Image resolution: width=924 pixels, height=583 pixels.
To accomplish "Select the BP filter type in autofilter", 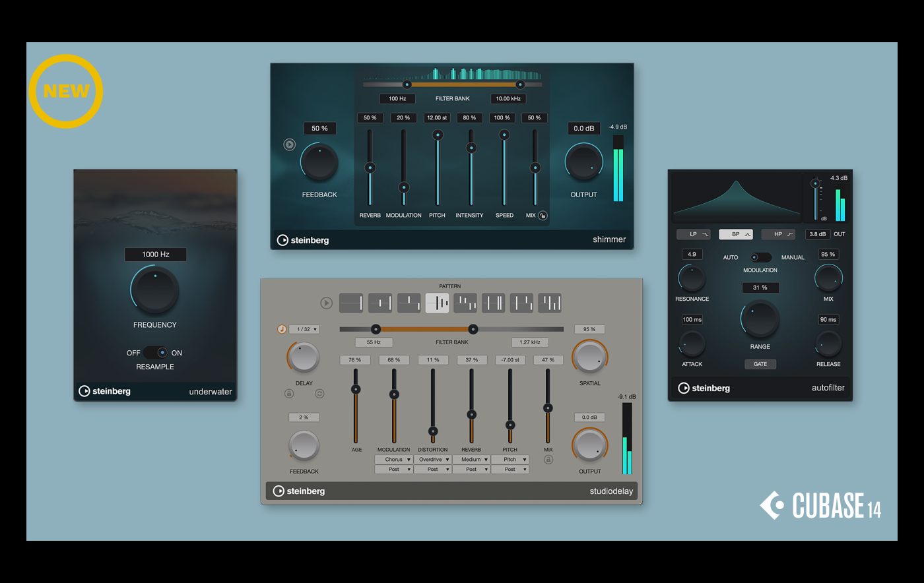I will point(736,234).
